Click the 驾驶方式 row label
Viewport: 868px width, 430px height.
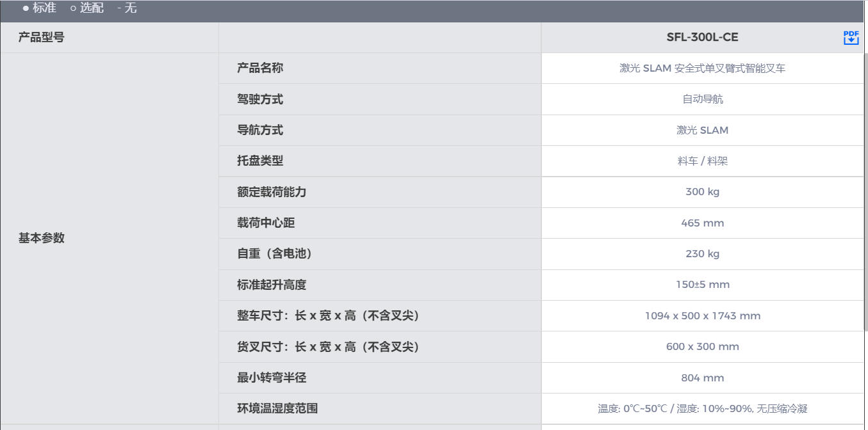coord(260,99)
